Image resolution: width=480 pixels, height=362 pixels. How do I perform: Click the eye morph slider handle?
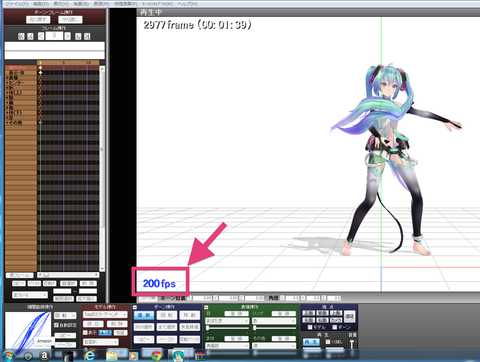[208, 328]
